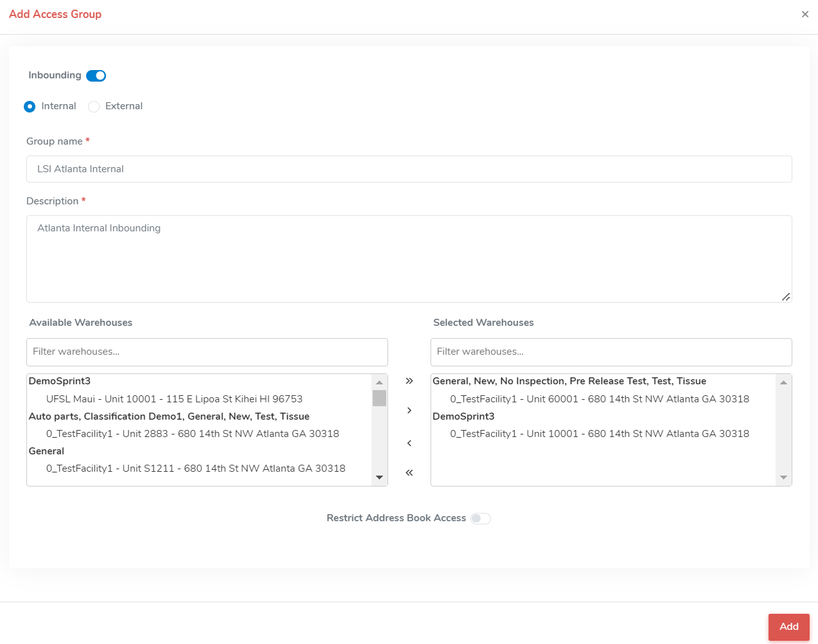This screenshot has height=644, width=818.
Task: Click inside the Description text area
Action: [409, 259]
